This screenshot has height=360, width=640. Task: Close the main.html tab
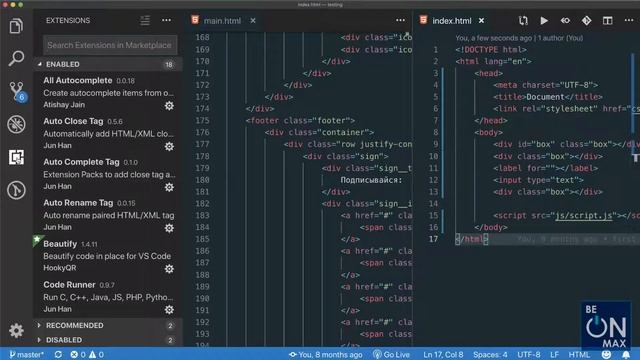[x=253, y=20]
